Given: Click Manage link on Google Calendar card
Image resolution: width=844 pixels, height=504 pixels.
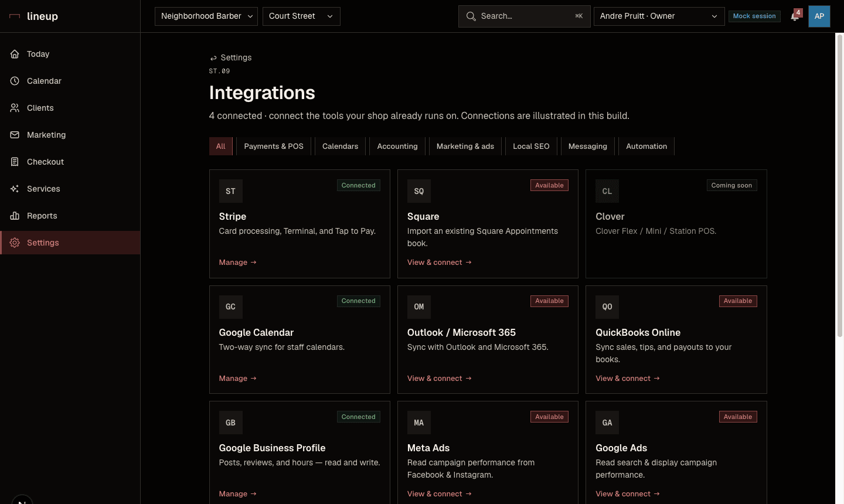Looking at the screenshot, I should coord(238,379).
